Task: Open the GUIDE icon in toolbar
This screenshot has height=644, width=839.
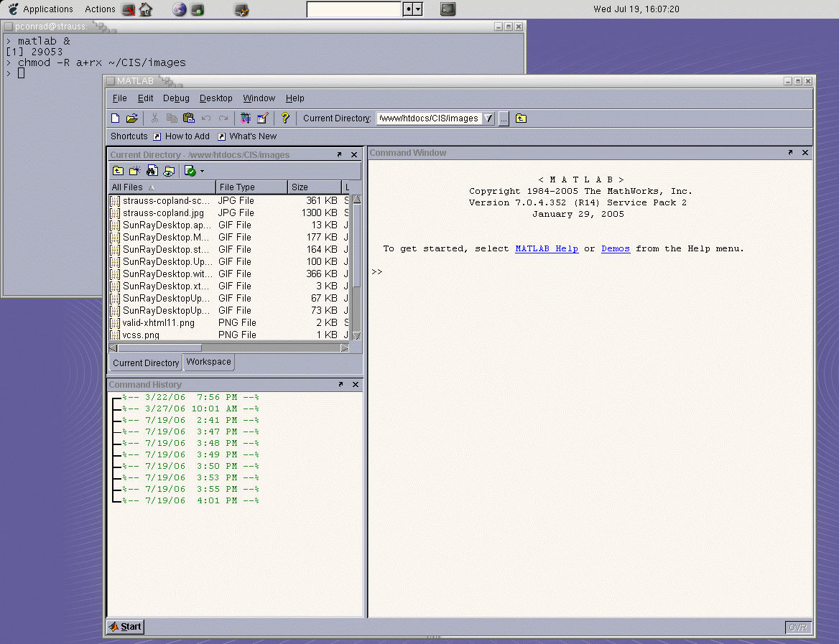Action: 262,118
